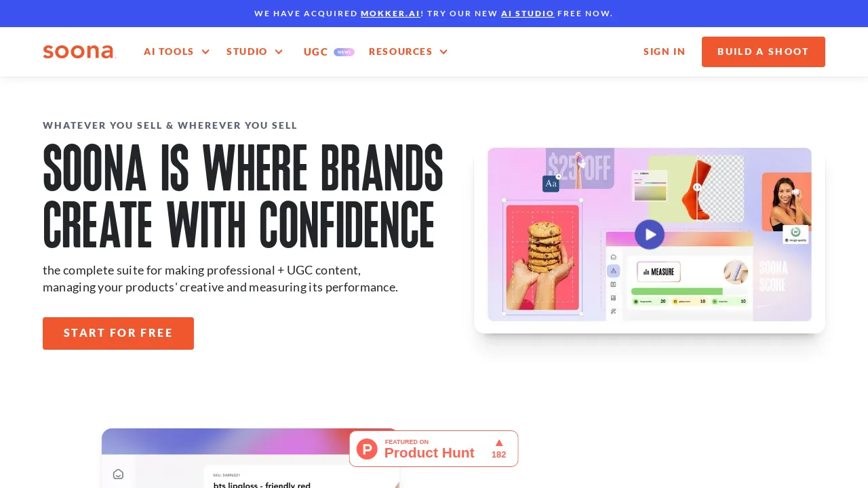Play the hero preview video
Viewport: 868px width, 488px height.
coord(650,235)
